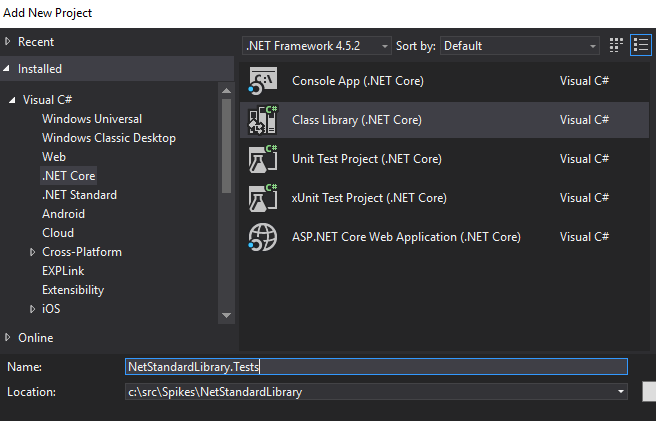Choose Console App (.NET Core) template name

tap(358, 81)
